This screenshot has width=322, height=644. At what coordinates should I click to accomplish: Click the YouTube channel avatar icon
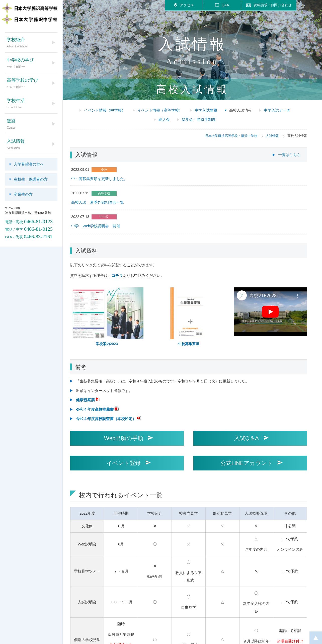[x=241, y=295]
